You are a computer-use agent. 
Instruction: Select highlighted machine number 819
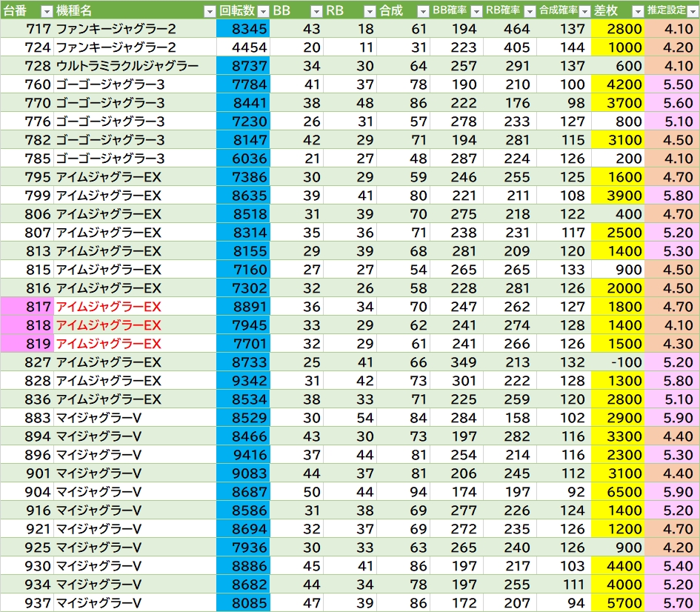[27, 344]
